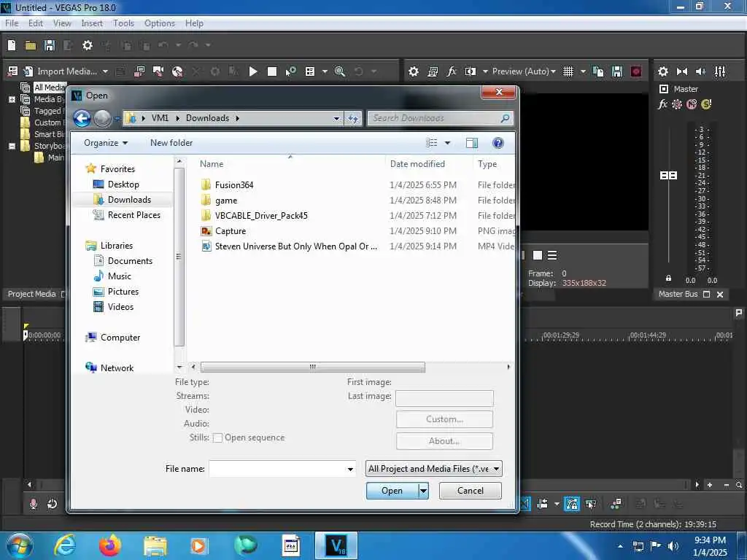Toggle the Split Screen View icon
This screenshot has width=747, height=560.
471,71
